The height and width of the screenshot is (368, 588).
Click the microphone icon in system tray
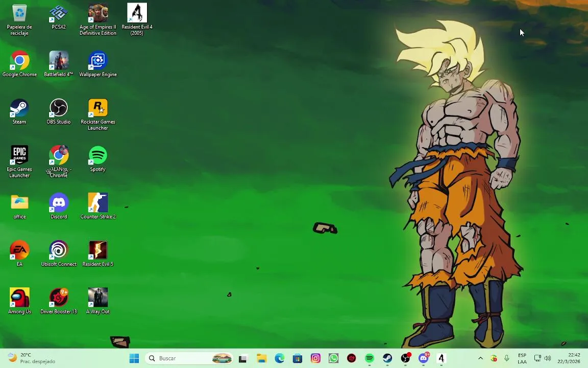pyautogui.click(x=507, y=358)
